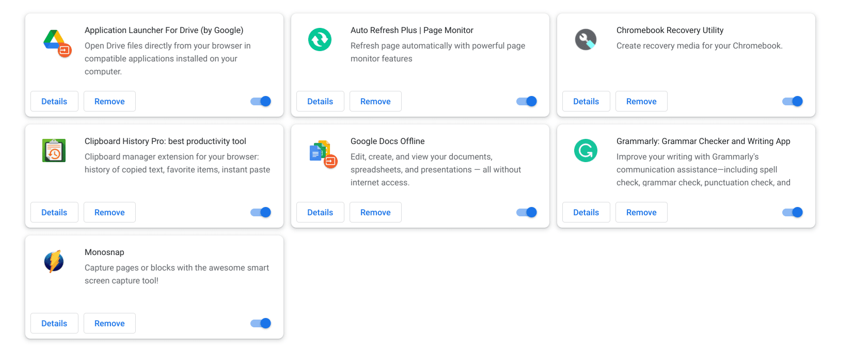Turn off Auto Refresh Plus toggle
This screenshot has width=868, height=349.
(527, 101)
